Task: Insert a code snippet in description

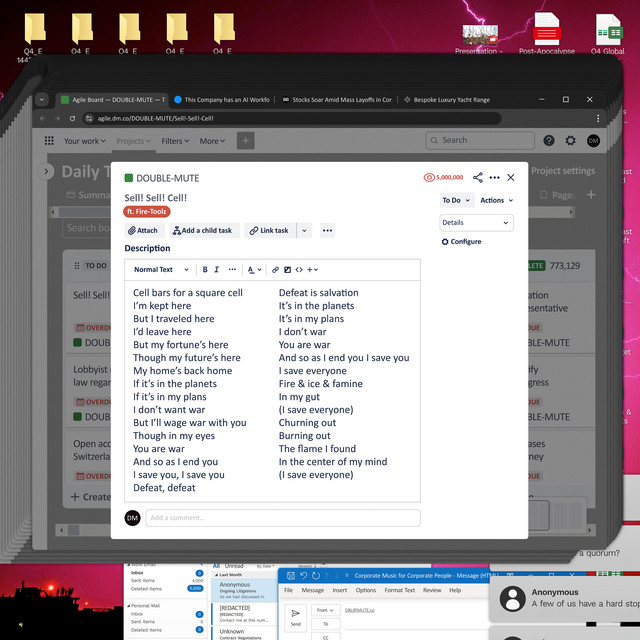Action: pos(299,269)
